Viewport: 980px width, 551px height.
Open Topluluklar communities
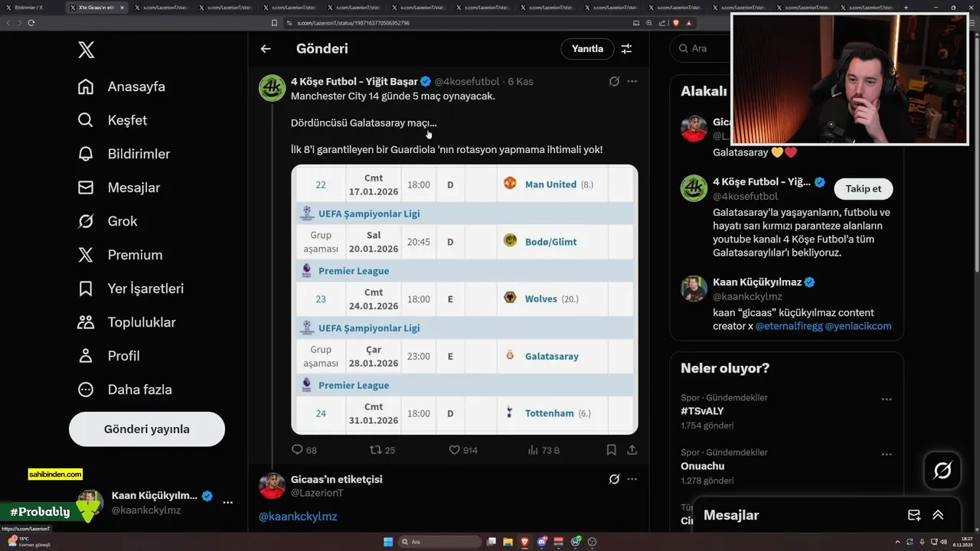point(127,322)
